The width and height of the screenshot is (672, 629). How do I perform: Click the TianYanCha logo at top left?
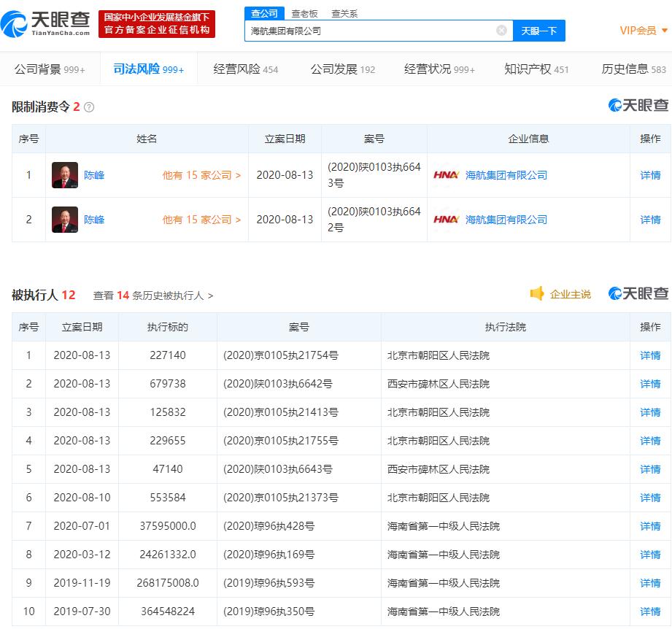(x=46, y=23)
